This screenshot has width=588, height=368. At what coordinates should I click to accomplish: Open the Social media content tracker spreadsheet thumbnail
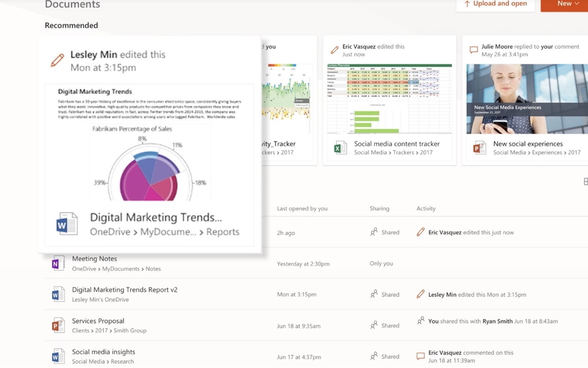(x=390, y=98)
